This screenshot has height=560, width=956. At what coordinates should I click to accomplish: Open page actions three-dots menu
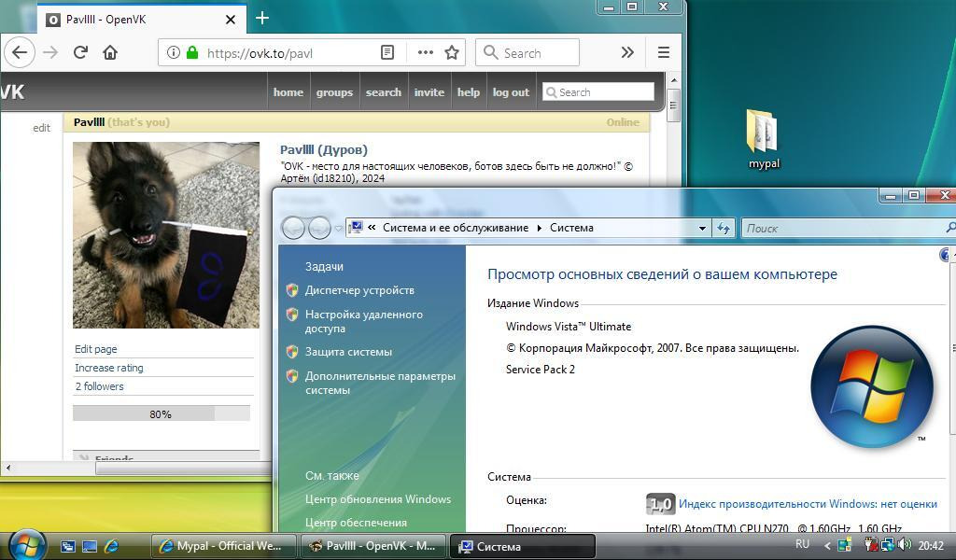click(425, 52)
